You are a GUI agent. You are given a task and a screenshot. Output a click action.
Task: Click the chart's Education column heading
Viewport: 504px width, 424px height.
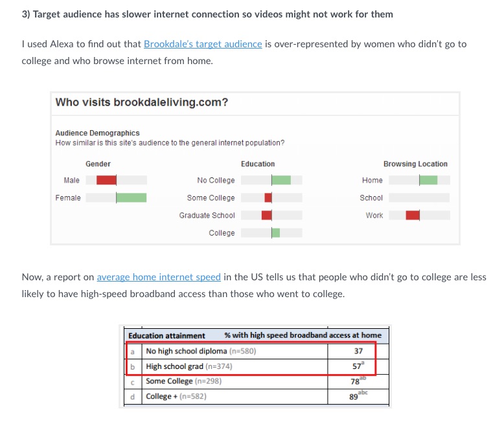click(258, 164)
